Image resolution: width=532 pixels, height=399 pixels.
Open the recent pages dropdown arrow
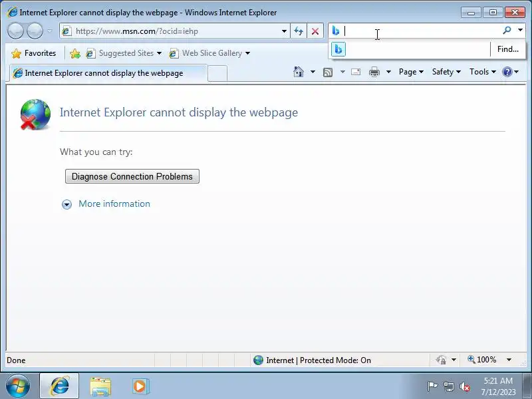click(x=49, y=31)
